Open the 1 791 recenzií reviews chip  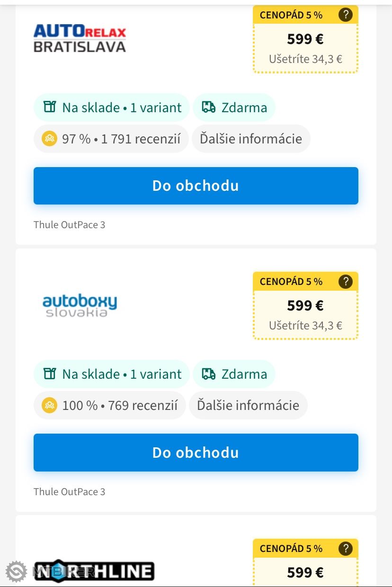(x=121, y=139)
